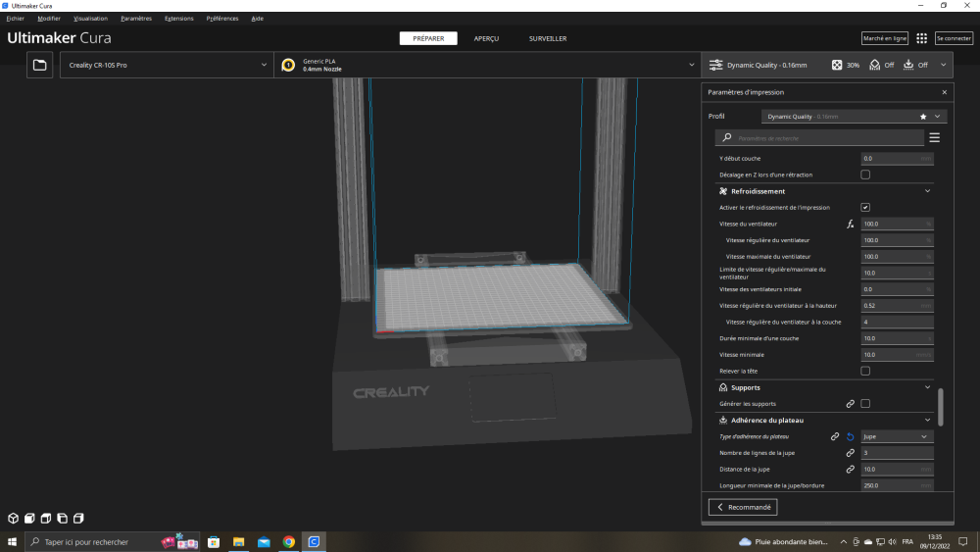Select the left side view cube icon

[62, 519]
